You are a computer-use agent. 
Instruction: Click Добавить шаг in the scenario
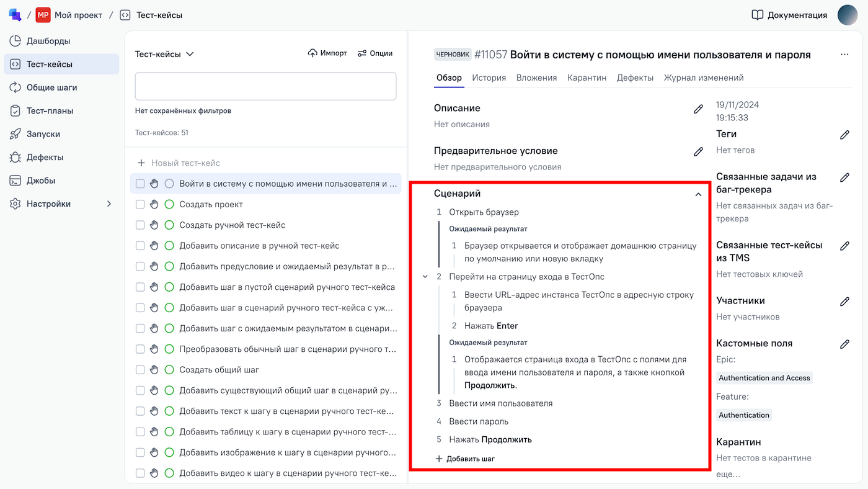point(465,459)
